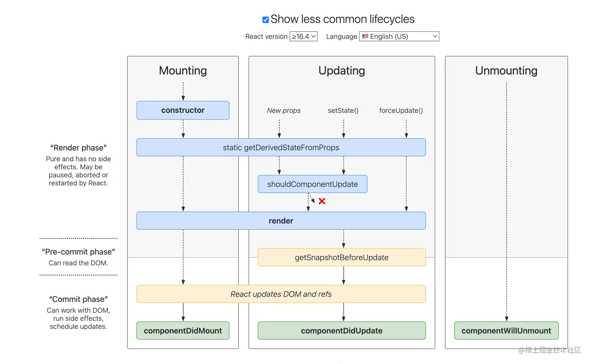591x364 pixels.
Task: Click the New props trigger label
Action: point(284,111)
